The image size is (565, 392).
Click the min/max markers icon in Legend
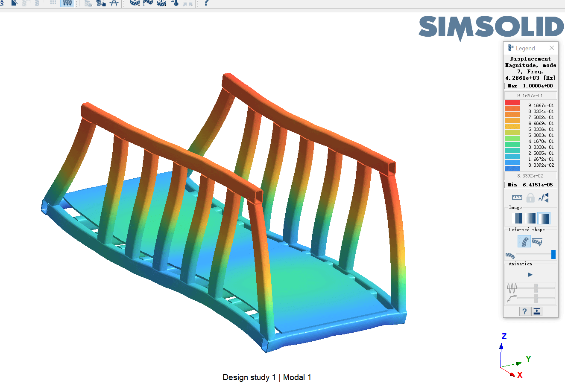pyautogui.click(x=543, y=197)
